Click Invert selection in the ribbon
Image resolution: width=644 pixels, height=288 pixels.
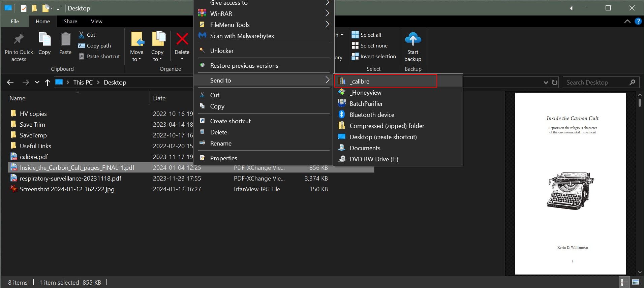[x=374, y=56]
